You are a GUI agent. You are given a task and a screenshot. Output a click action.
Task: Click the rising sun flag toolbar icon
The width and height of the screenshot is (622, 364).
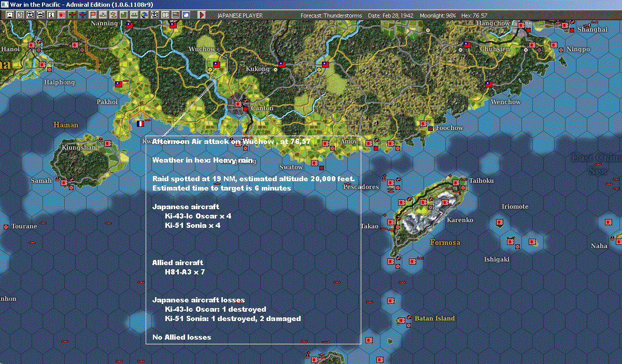[x=62, y=15]
